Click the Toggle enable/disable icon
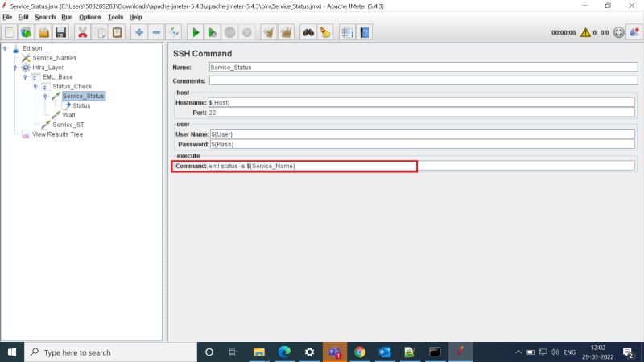Viewport: 644px width, 362px height. 174,32
